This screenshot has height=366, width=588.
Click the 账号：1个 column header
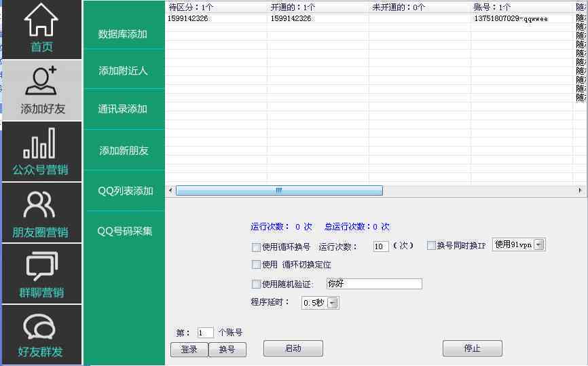(522, 7)
